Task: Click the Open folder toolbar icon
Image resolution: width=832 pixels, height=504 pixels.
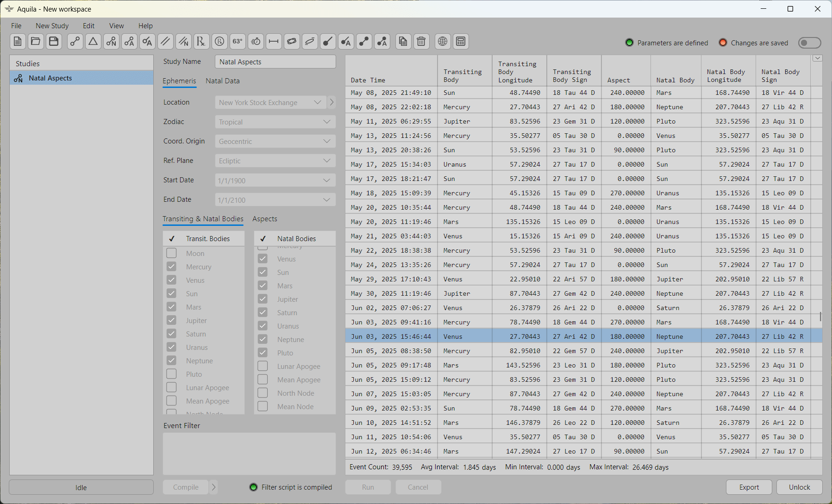Action: tap(36, 42)
